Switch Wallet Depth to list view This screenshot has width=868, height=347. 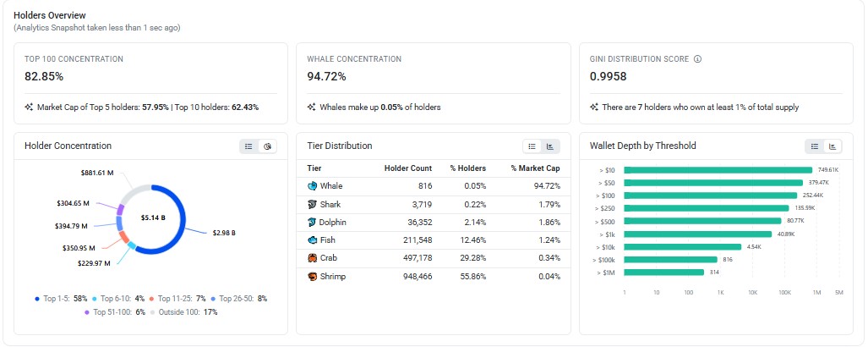tap(815, 146)
